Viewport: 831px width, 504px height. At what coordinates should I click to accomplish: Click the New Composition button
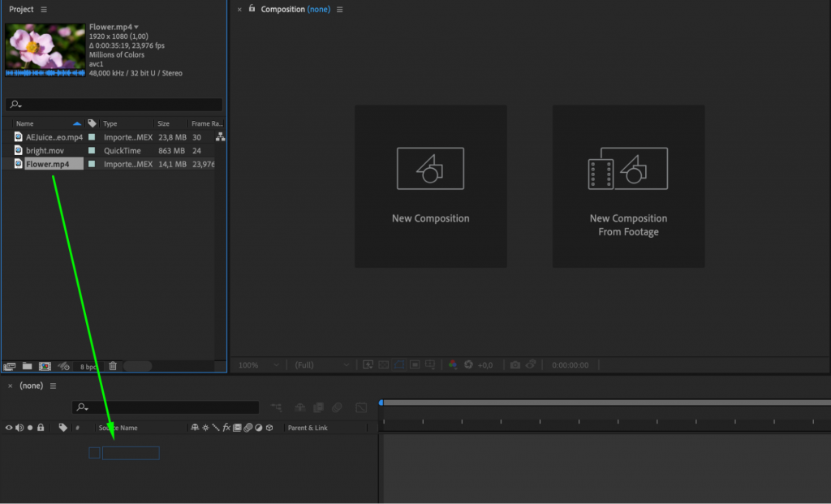(430, 185)
